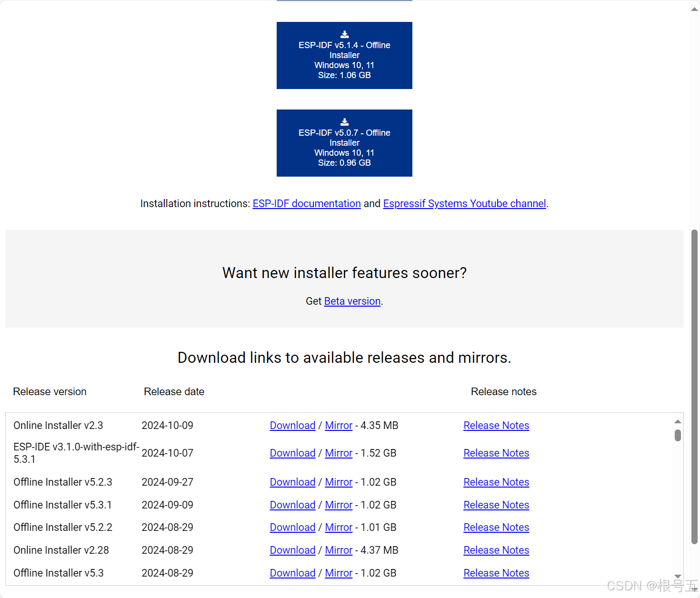Download Online Installer v2.3
This screenshot has height=598, width=700.
click(x=292, y=425)
